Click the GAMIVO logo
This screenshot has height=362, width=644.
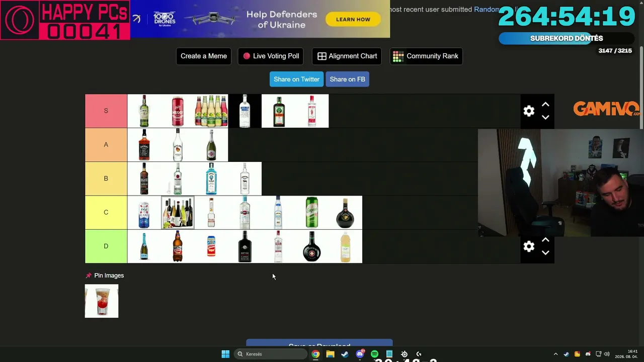pyautogui.click(x=606, y=109)
